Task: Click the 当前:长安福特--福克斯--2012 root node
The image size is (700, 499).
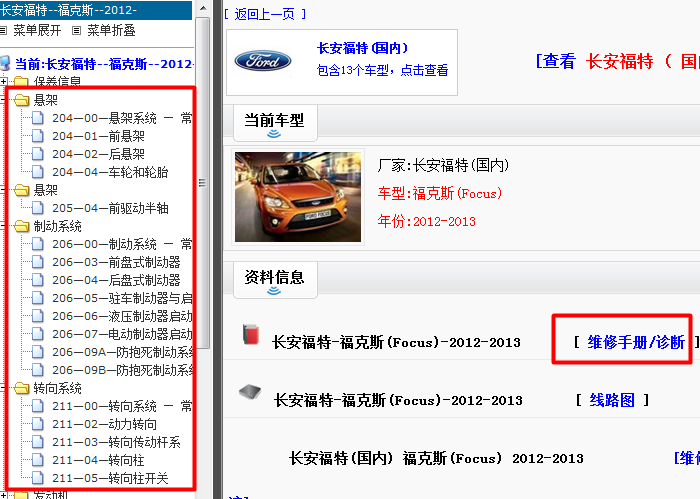Action: pyautogui.click(x=104, y=64)
